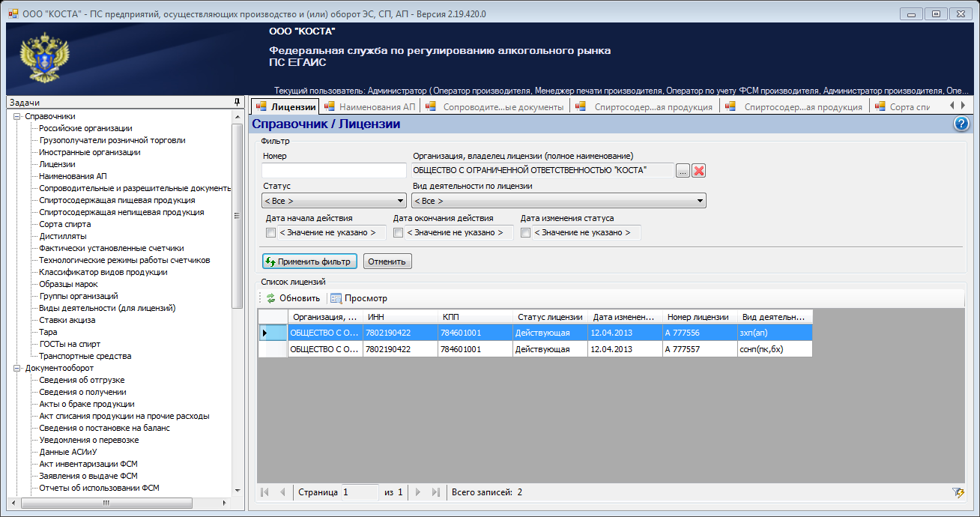The height and width of the screenshot is (517, 980).
Task: Sort by КПП column header
Action: click(x=475, y=317)
